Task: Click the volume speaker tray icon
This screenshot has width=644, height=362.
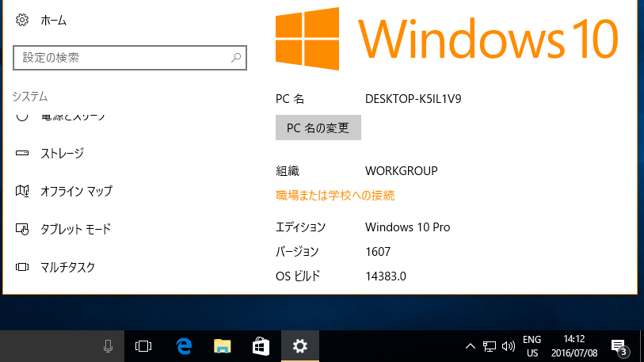Action: click(508, 346)
